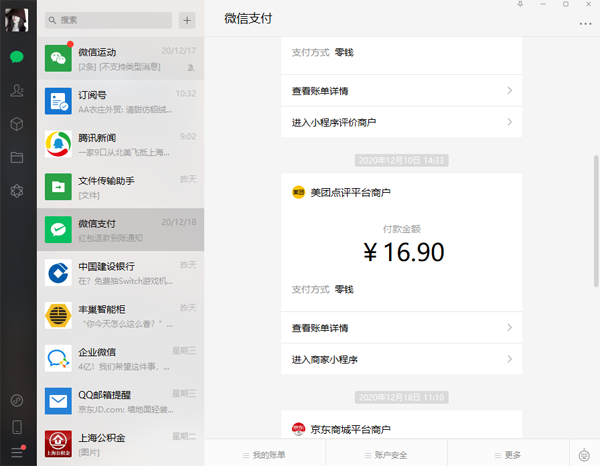The height and width of the screenshot is (466, 600).
Task: Select the QQ邮箱提醒 conversation title
Action: 104,395
